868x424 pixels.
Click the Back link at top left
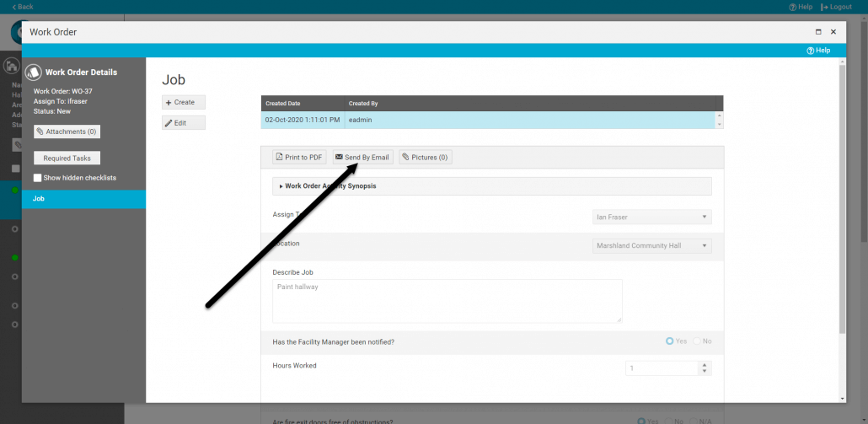[23, 7]
